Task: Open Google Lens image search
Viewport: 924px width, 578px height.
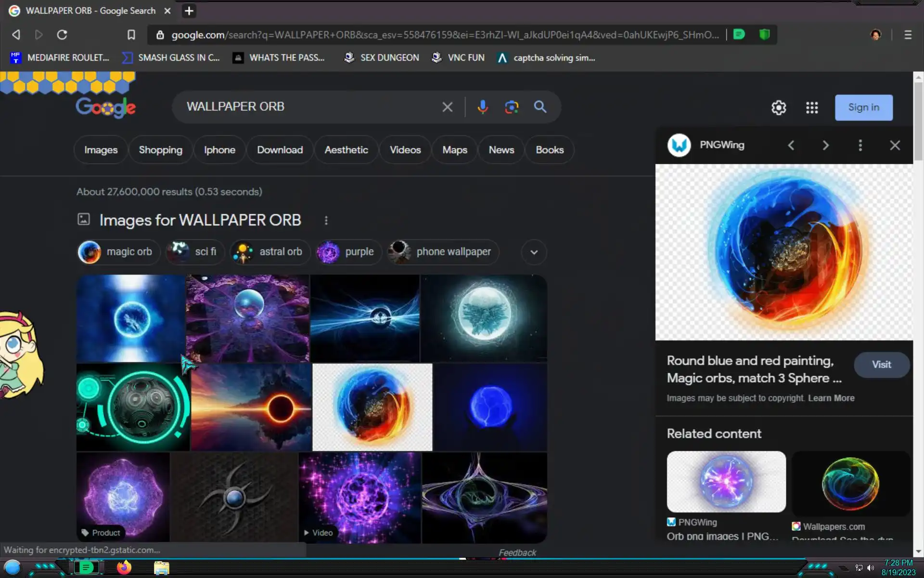Action: click(511, 107)
